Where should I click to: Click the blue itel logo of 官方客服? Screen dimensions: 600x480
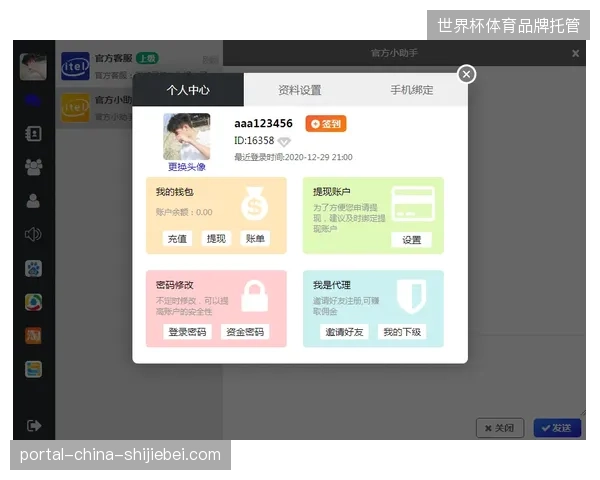point(75,66)
